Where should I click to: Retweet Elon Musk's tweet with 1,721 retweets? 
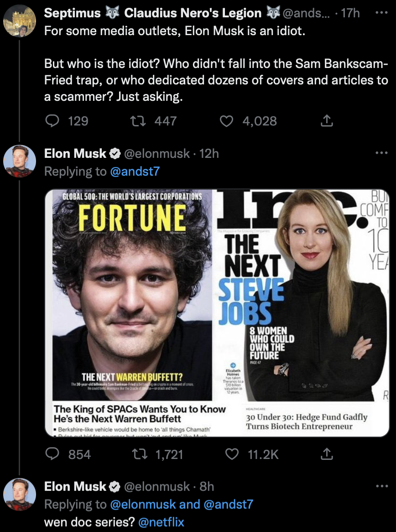[x=135, y=454]
